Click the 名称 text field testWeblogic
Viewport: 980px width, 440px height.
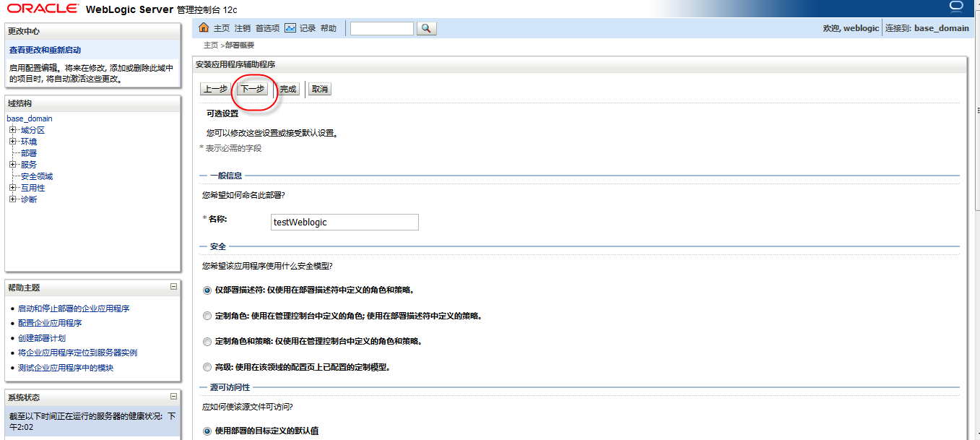coord(344,222)
